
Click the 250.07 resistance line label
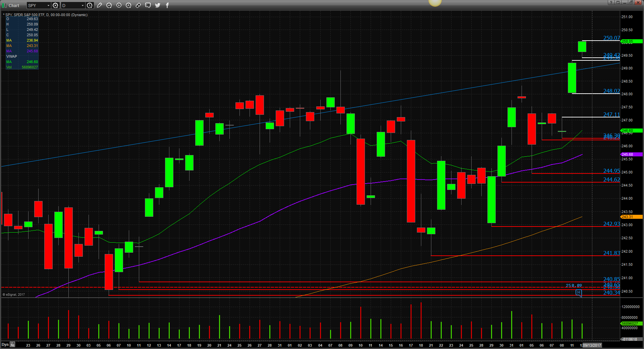tap(611, 38)
